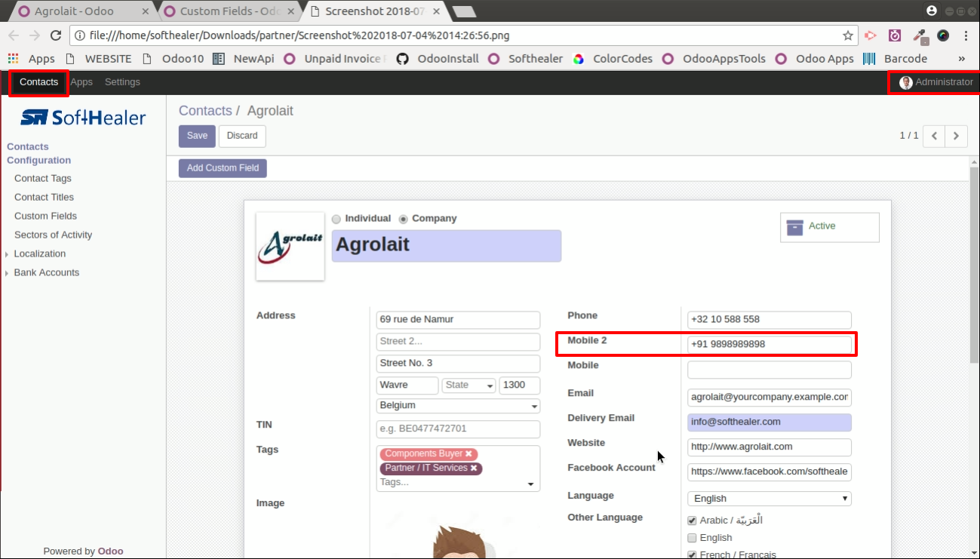Open the Chrome profile icon
Screen dimensions: 980x559
[932, 11]
